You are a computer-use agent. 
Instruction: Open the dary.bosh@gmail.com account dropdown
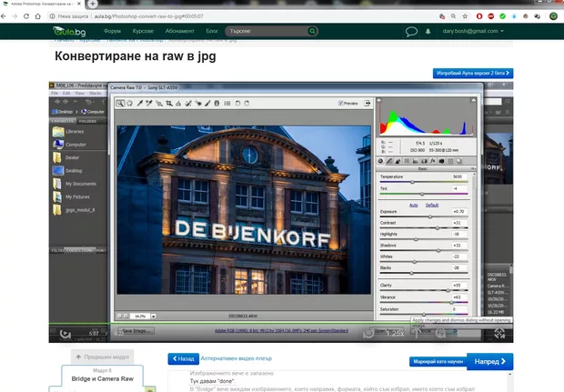(474, 31)
